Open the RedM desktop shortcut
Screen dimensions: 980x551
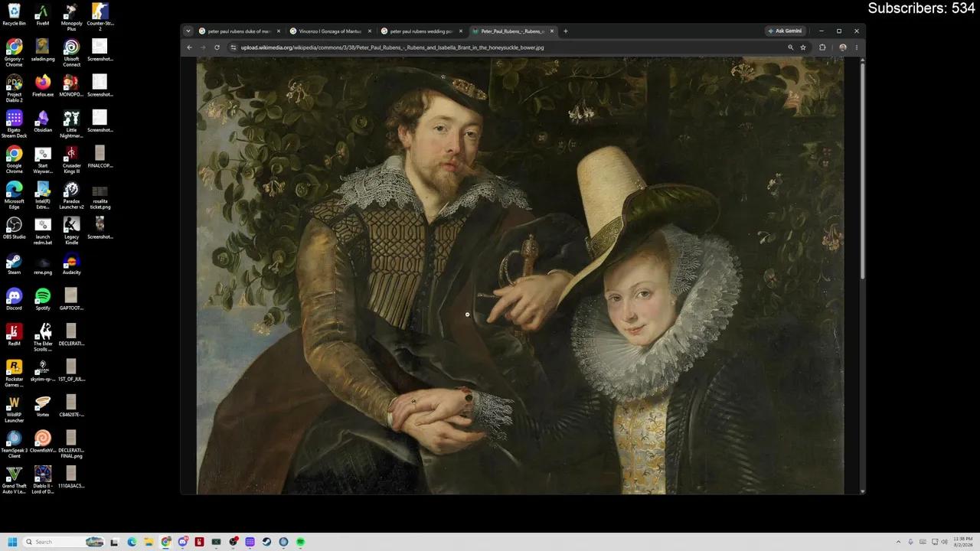pos(14,334)
